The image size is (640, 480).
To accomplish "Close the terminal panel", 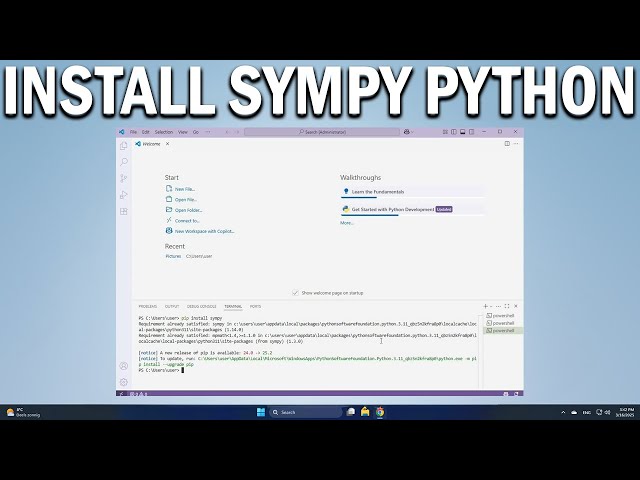I will click(x=516, y=306).
